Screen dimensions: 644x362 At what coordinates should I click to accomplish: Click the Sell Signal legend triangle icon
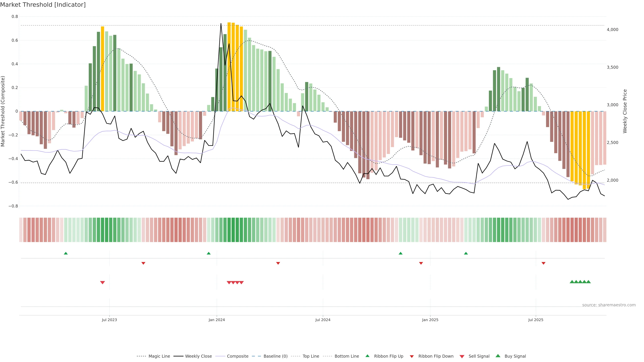point(462,356)
